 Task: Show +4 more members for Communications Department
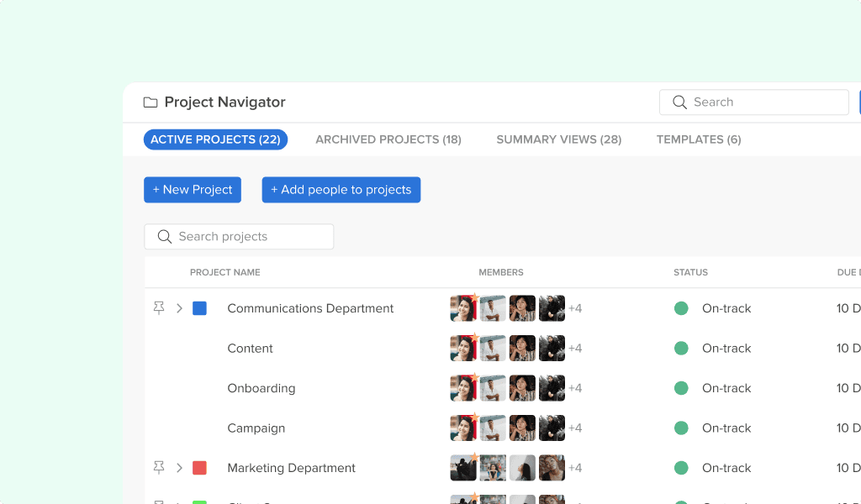click(575, 308)
